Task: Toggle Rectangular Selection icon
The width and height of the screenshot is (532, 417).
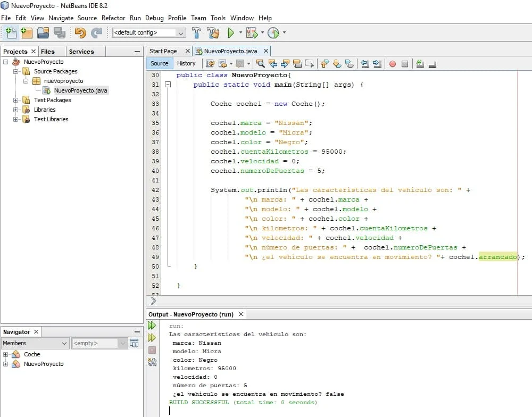Action: 310,63
